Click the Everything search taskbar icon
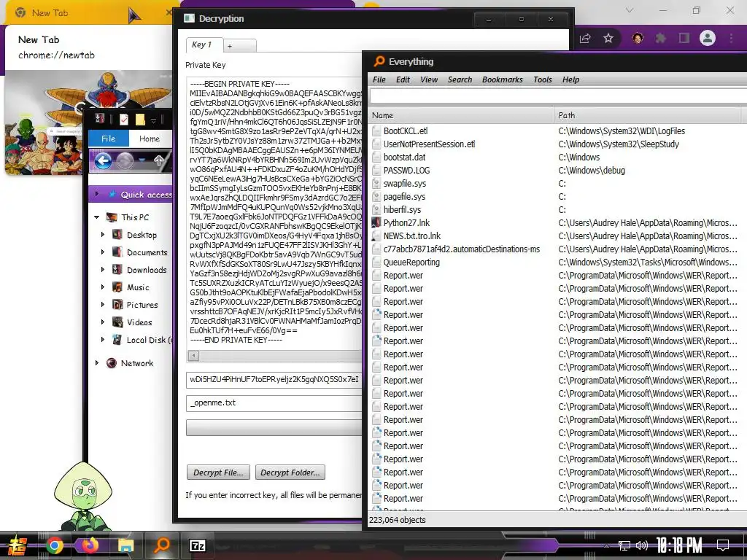The width and height of the screenshot is (747, 560). click(162, 545)
